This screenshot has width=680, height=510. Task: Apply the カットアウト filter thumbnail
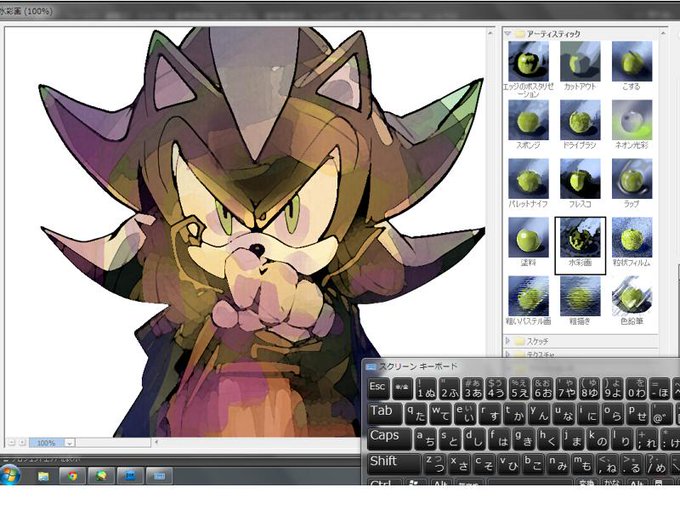580,61
